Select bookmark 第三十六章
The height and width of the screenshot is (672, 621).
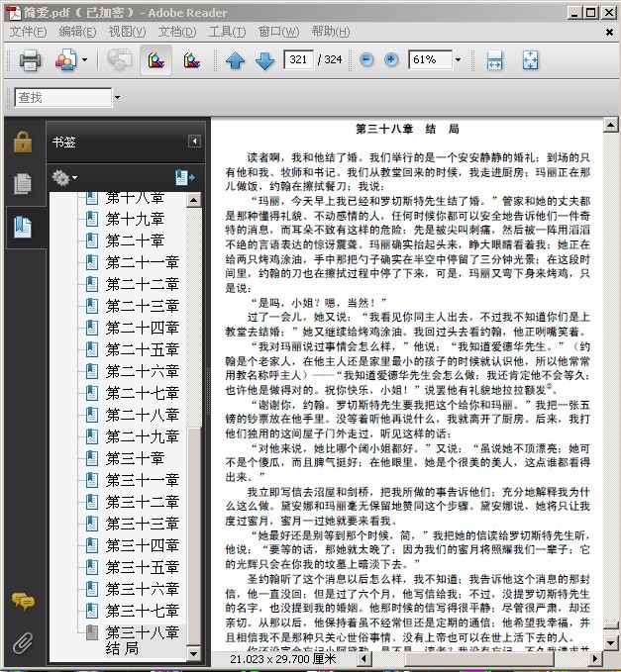pos(142,589)
